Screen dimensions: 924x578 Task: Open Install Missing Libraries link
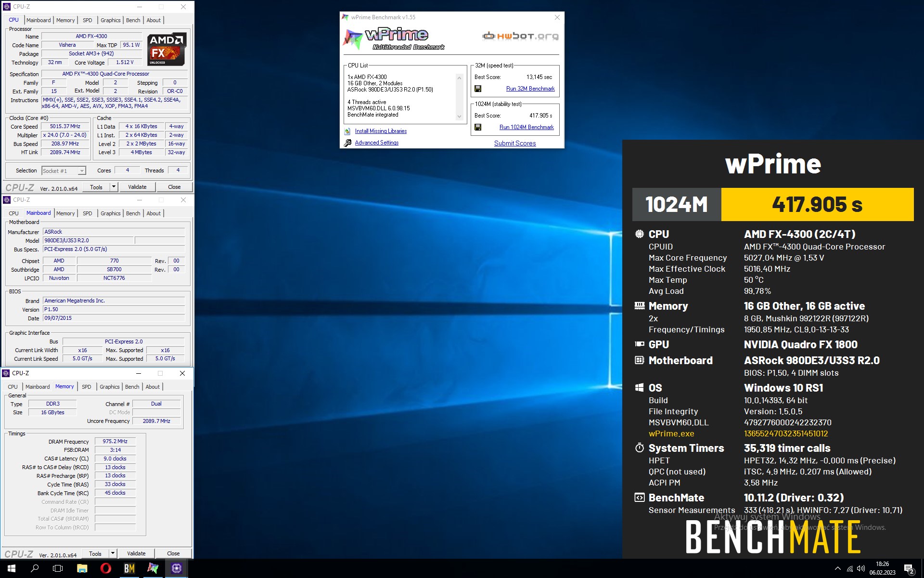tap(381, 131)
